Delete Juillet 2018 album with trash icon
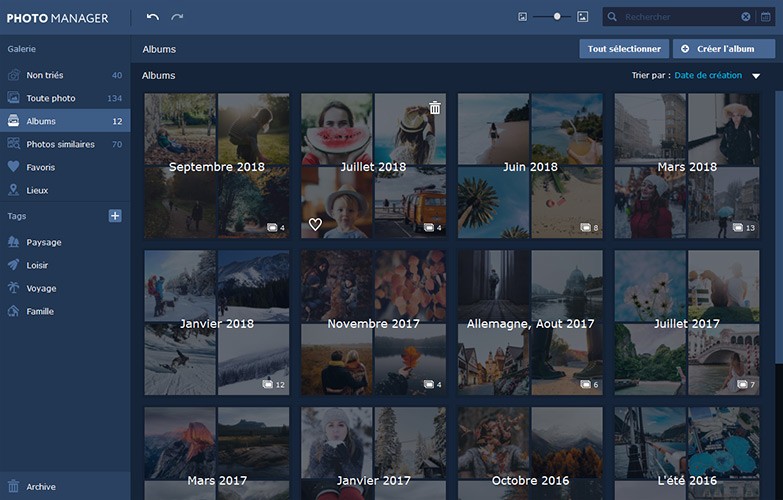 click(435, 108)
